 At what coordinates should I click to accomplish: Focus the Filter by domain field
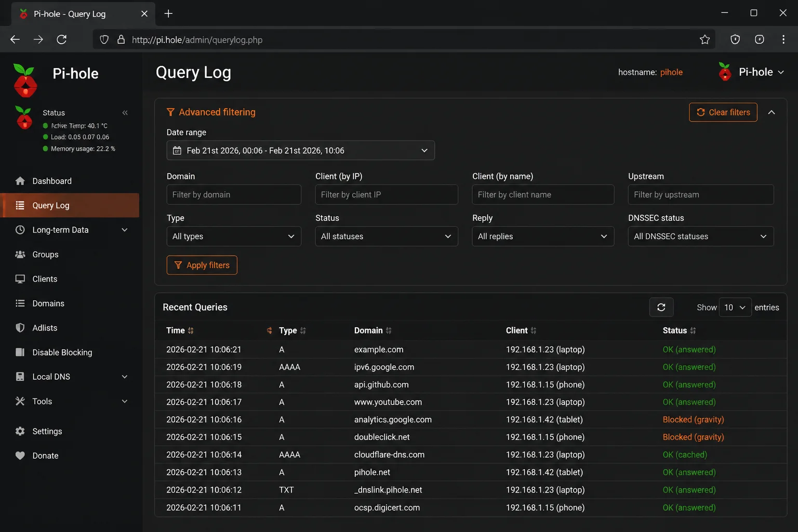tap(234, 194)
